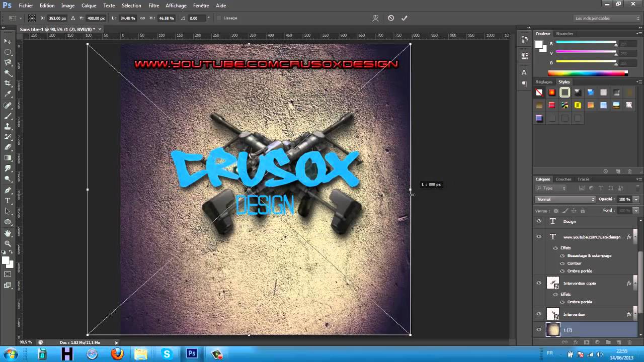Viewport: 644px width, 362px height.
Task: Expand effects of the Intervention layer
Action: coord(636,314)
